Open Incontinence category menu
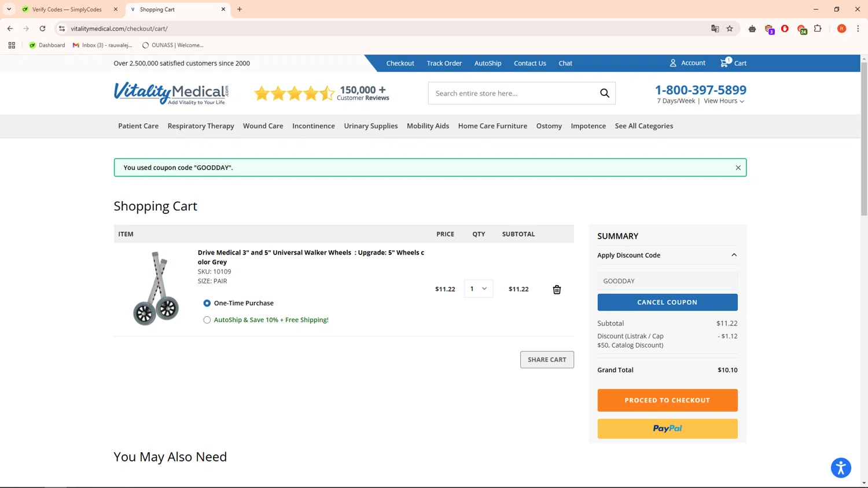Image resolution: width=868 pixels, height=488 pixels. (x=314, y=126)
